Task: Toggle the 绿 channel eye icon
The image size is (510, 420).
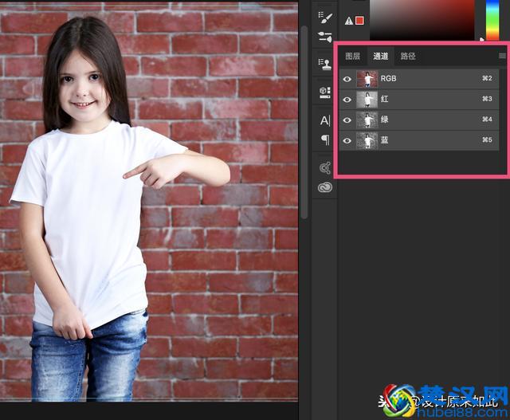Action: click(347, 120)
